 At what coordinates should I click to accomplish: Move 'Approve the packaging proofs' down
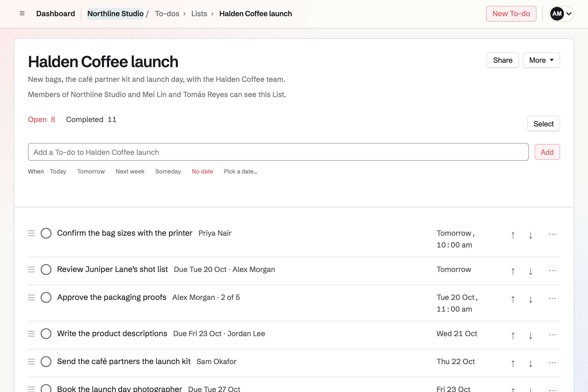coord(530,299)
